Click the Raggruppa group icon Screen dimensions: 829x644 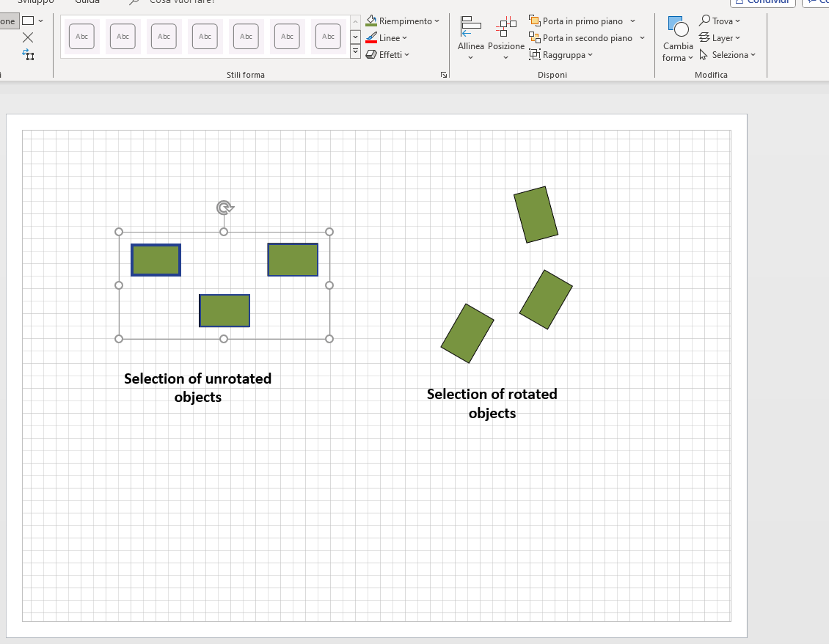click(535, 54)
